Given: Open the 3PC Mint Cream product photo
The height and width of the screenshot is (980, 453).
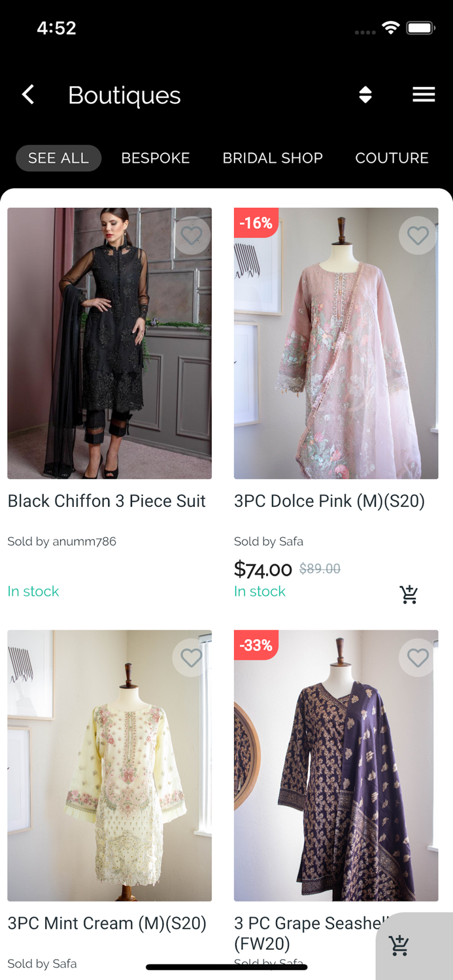Looking at the screenshot, I should point(109,771).
